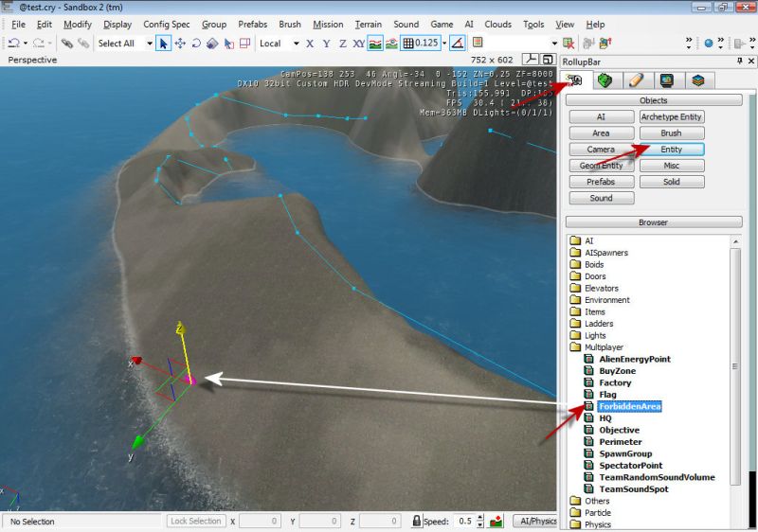Activate the Scale tool

tap(212, 43)
